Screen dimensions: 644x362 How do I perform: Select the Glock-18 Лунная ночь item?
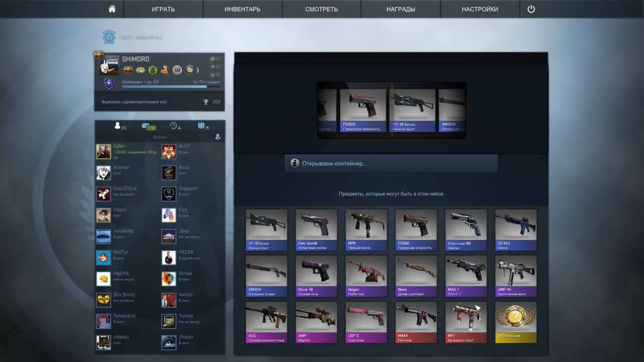[316, 276]
